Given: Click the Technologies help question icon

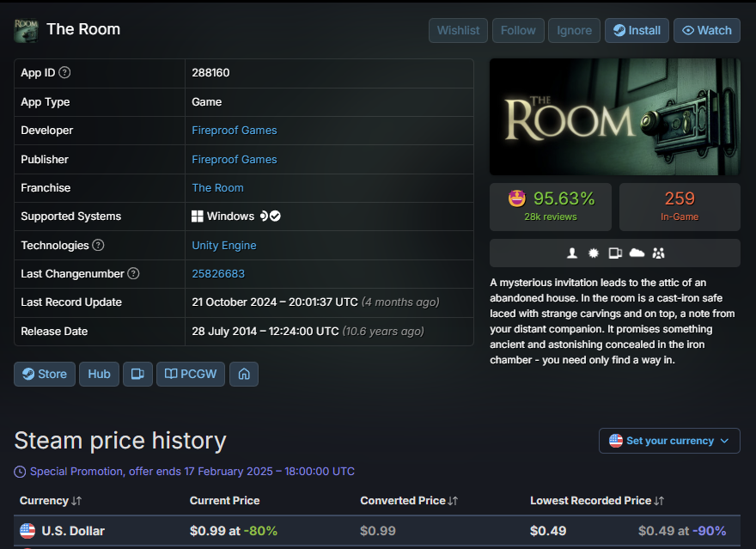Looking at the screenshot, I should coord(98,245).
